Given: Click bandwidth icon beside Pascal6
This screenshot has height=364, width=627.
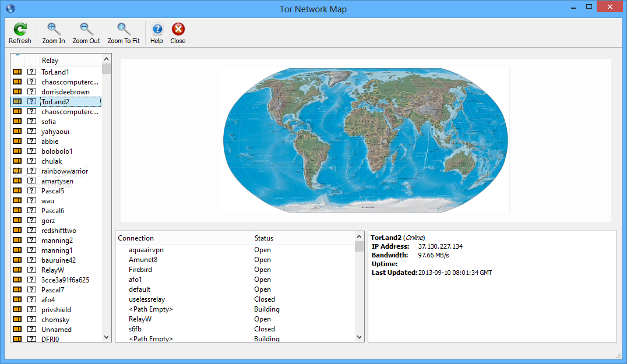Looking at the screenshot, I should pyautogui.click(x=17, y=210).
